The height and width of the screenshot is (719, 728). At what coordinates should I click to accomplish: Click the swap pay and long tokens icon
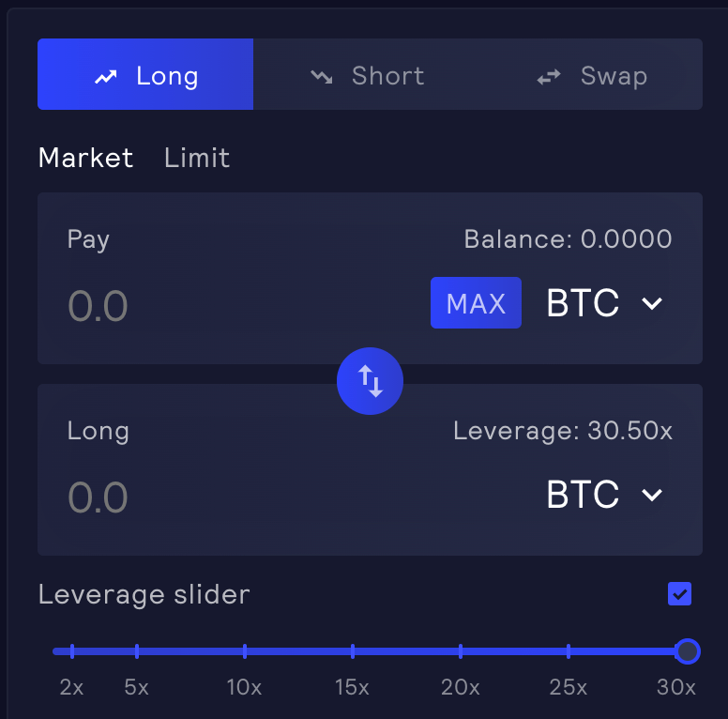[370, 381]
